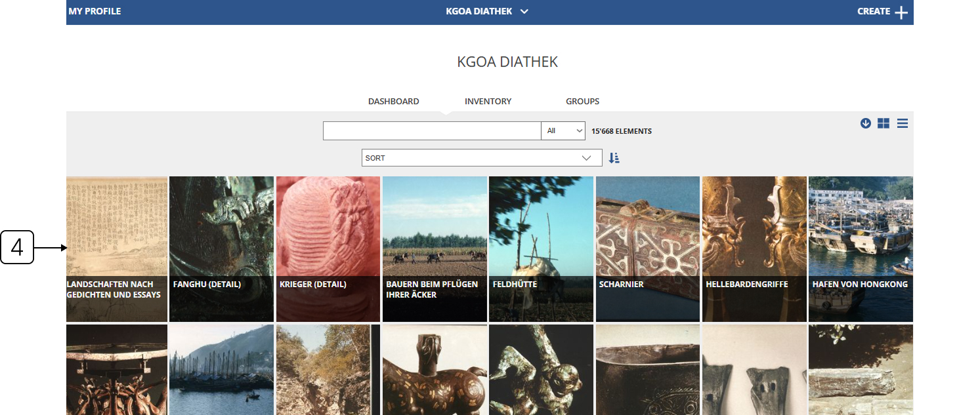Screen dimensions: 980x415
Task: Click the CREATE button text
Action: pyautogui.click(x=873, y=12)
